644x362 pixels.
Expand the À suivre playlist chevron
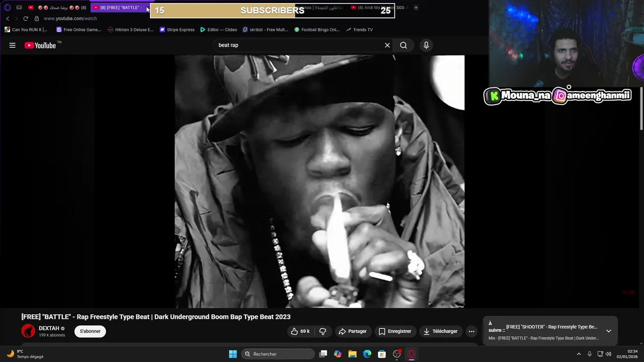coord(609,331)
